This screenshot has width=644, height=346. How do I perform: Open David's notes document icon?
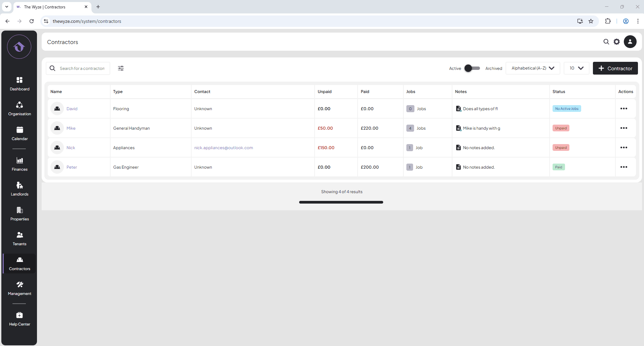(458, 109)
